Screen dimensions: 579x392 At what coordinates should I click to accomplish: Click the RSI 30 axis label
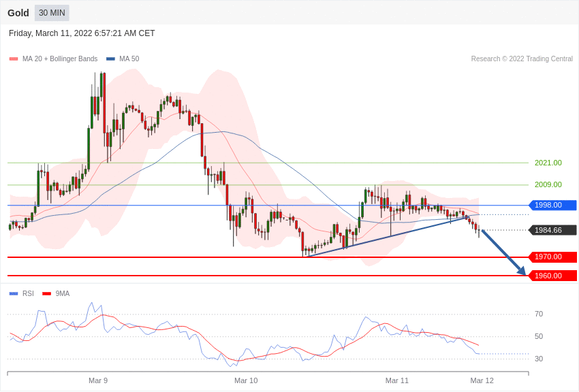pyautogui.click(x=539, y=359)
